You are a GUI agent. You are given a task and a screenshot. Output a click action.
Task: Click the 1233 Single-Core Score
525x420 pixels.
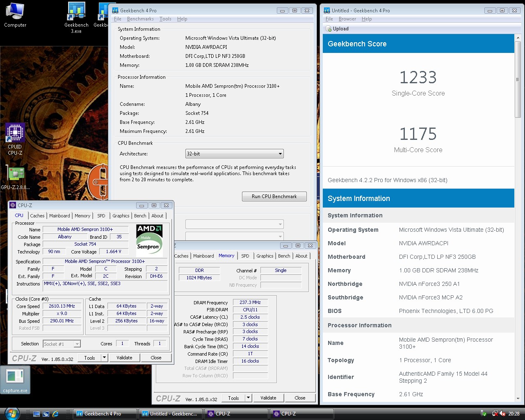click(x=418, y=78)
